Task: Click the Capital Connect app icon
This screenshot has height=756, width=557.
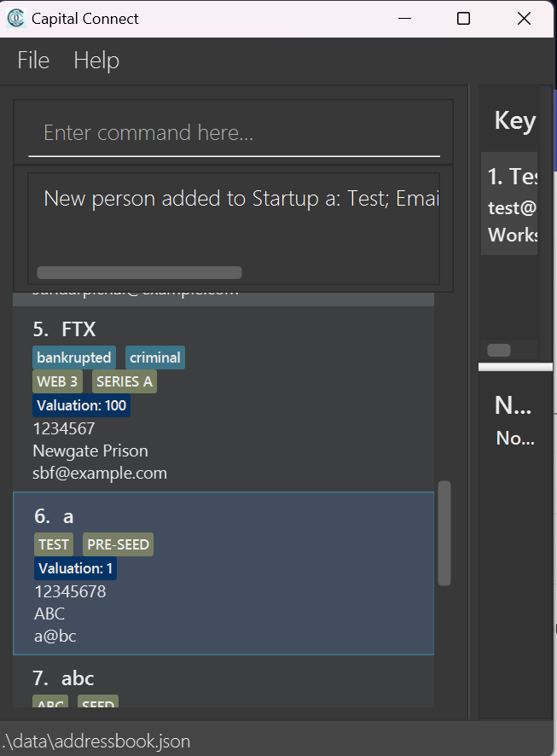Action: coord(16,18)
